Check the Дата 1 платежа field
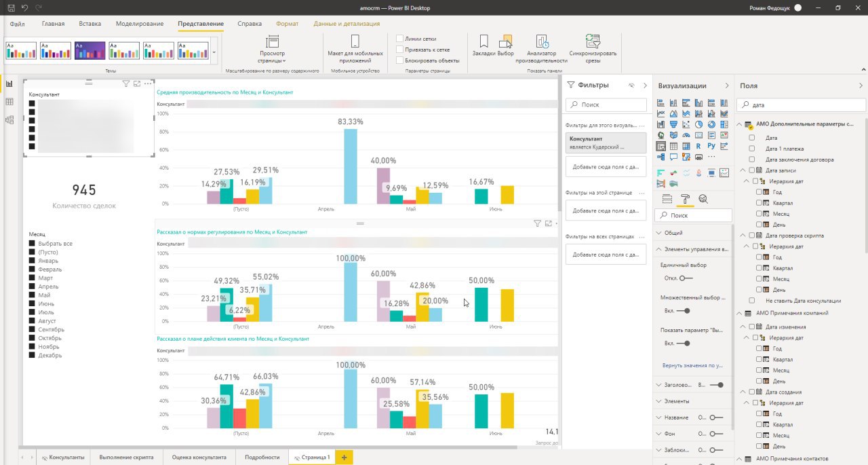The width and height of the screenshot is (868, 465). coord(752,149)
